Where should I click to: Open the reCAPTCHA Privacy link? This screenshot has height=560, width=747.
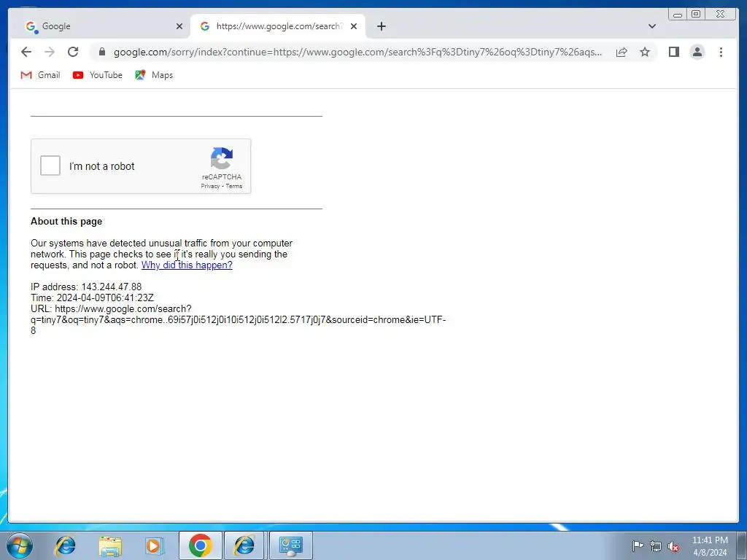click(210, 186)
